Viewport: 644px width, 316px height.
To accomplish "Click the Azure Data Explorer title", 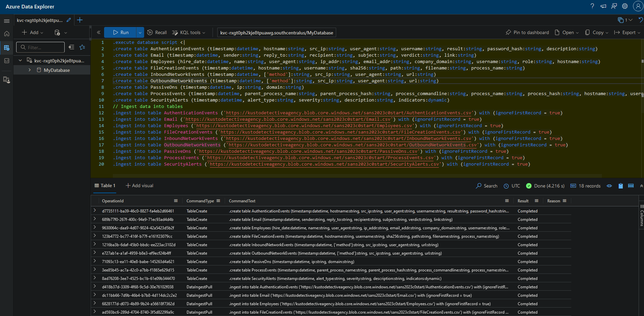I will [30, 6].
